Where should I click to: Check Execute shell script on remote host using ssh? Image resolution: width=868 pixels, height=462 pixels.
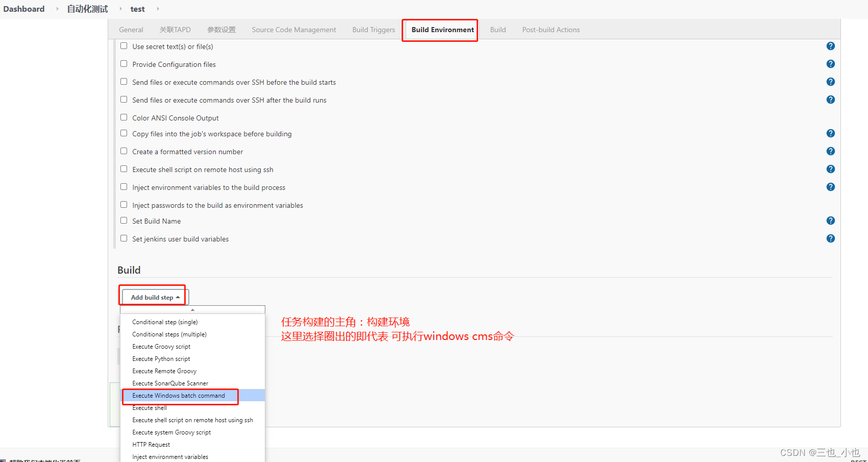(123, 169)
